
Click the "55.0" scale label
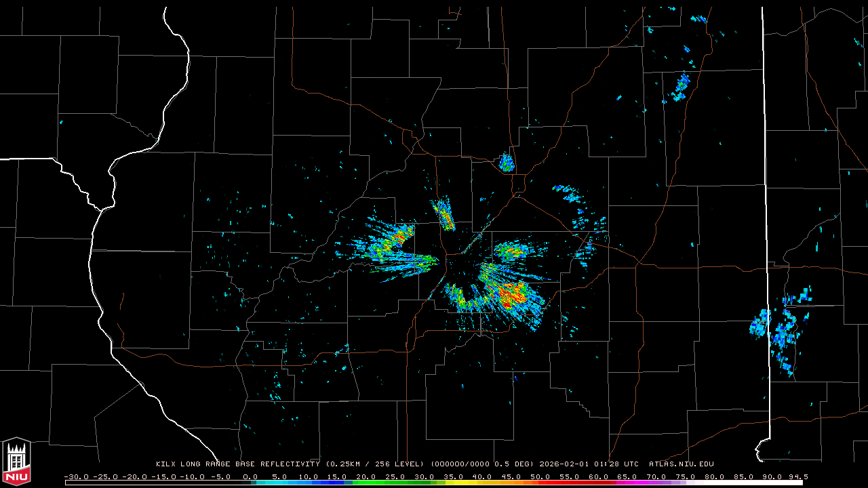tap(570, 476)
